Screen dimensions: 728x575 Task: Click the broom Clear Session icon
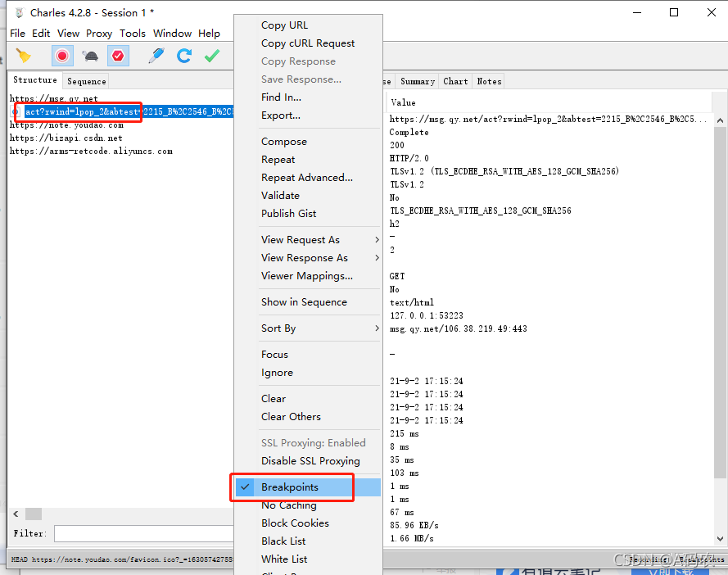23,57
